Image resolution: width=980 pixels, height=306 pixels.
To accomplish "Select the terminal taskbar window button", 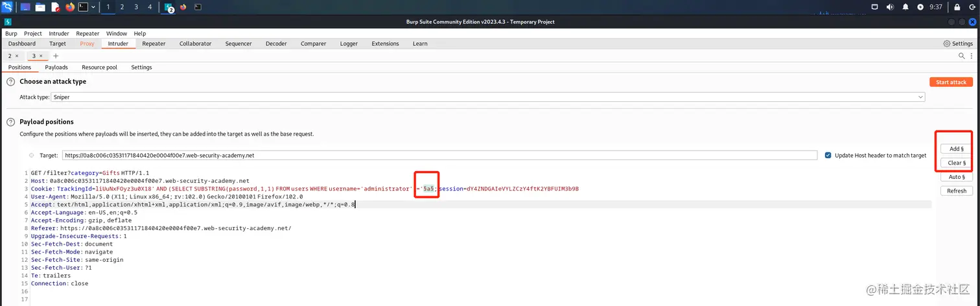I will [x=198, y=7].
